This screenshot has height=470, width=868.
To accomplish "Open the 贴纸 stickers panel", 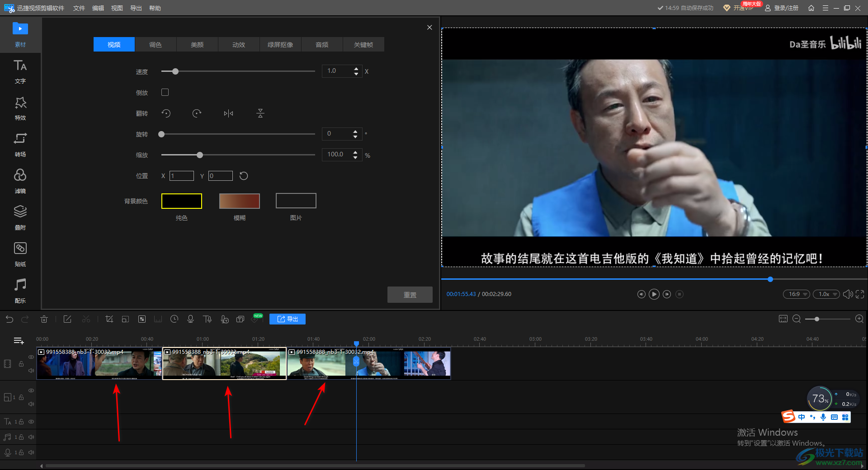I will click(x=20, y=254).
